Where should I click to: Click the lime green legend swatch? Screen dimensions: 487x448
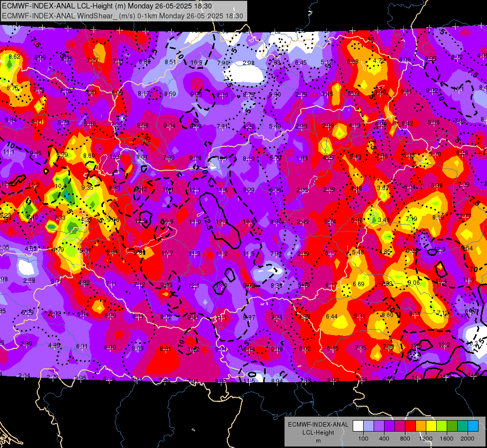pos(442,426)
